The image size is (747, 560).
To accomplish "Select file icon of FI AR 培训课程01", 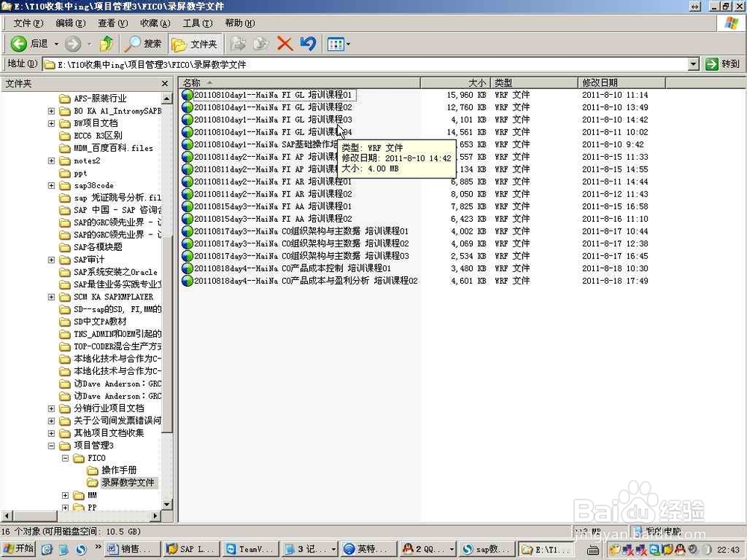I will (187, 181).
